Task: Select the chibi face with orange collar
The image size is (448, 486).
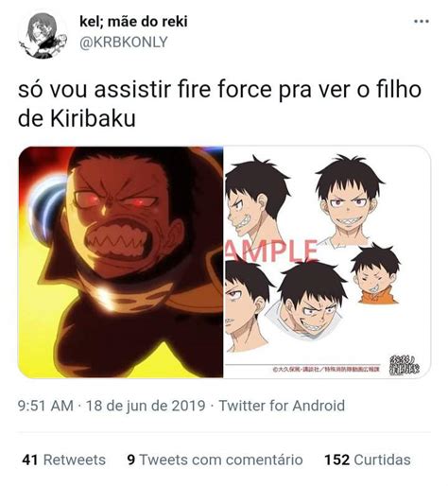Action: click(376, 274)
